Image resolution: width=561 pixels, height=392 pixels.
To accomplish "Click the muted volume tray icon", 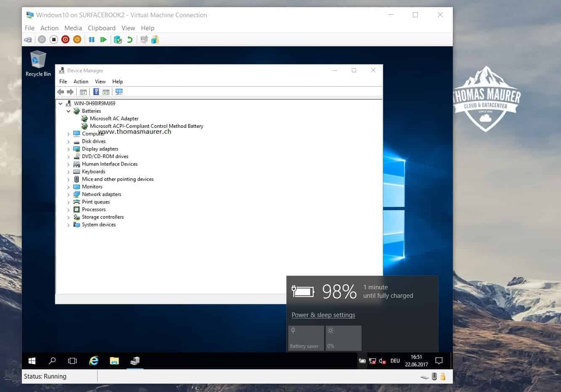I will tap(382, 361).
